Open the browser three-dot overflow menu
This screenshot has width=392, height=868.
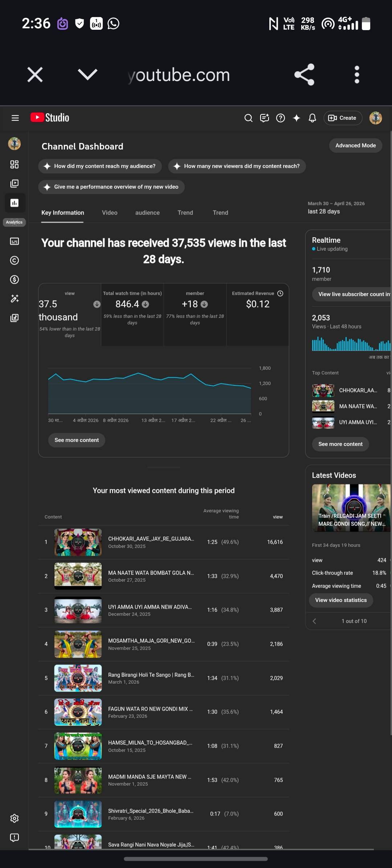(357, 75)
